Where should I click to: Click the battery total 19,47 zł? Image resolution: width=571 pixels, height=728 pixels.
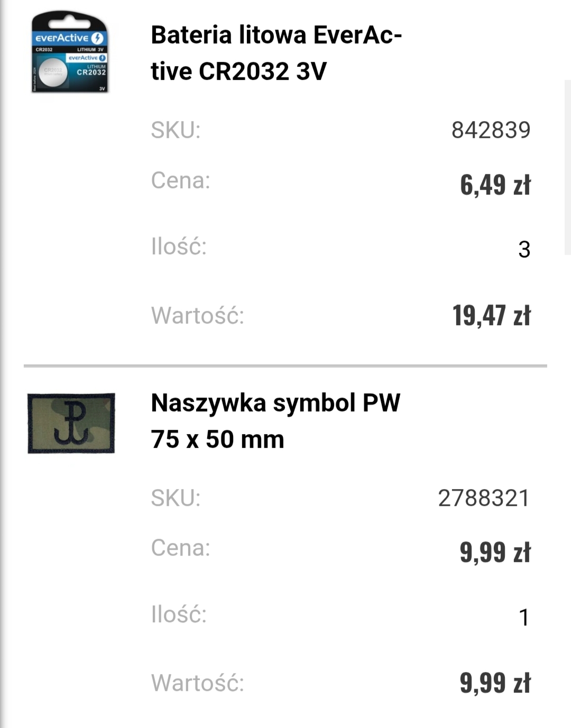tap(491, 316)
